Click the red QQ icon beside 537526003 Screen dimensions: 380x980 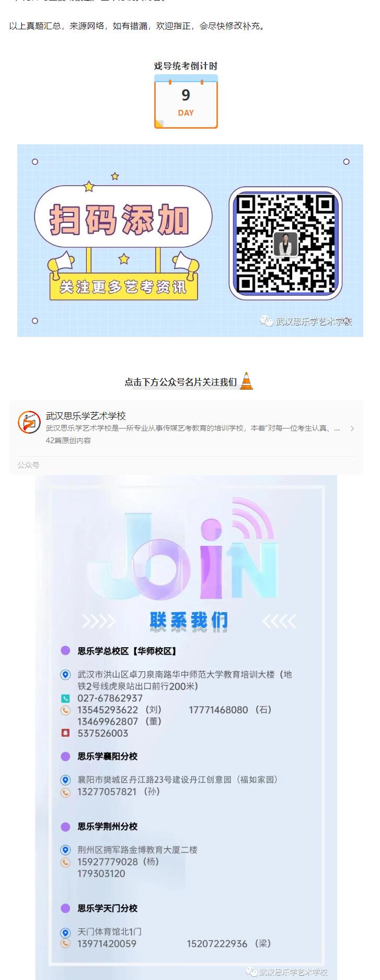65,733
